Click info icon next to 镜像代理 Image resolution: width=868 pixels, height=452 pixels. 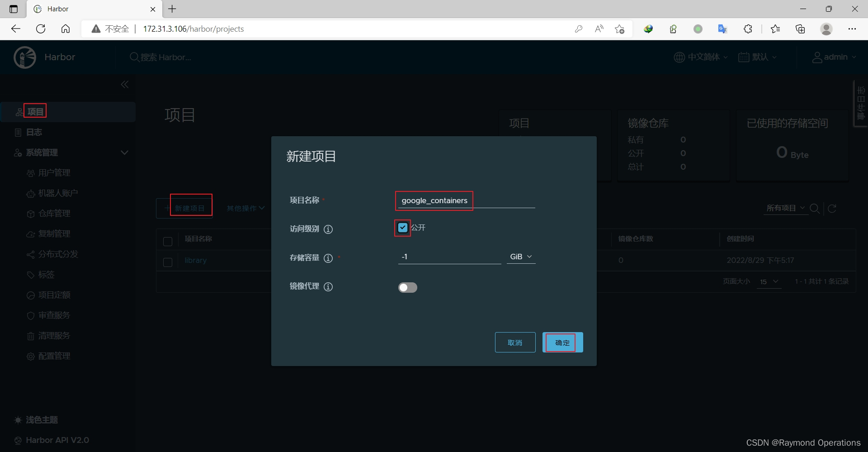click(329, 286)
